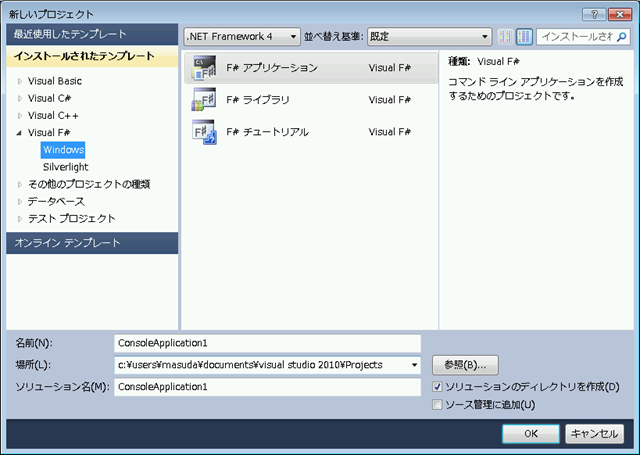Select the F# アプリケーション template icon
Image resolution: width=640 pixels, height=455 pixels.
[204, 68]
